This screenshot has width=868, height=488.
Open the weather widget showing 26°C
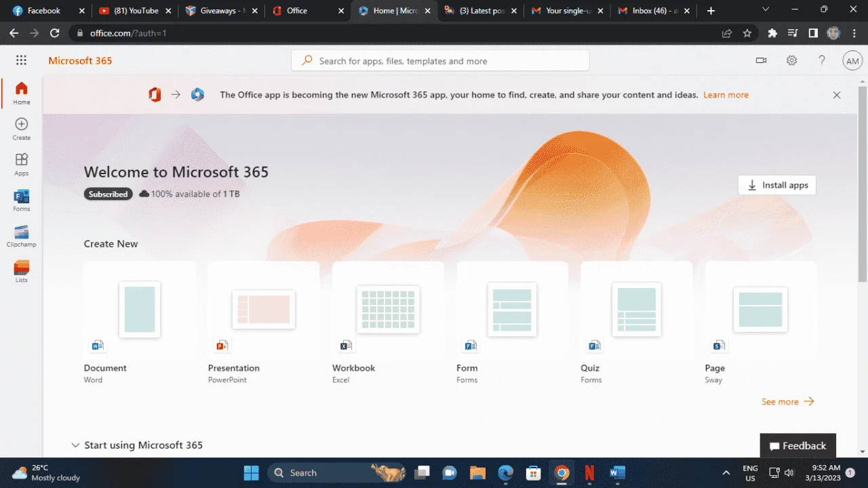46,472
